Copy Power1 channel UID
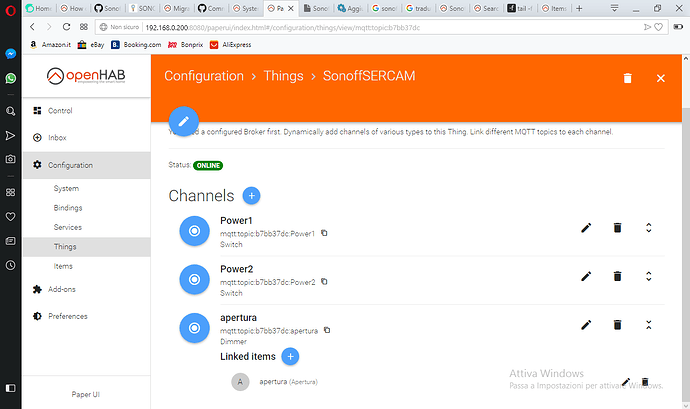 click(324, 233)
